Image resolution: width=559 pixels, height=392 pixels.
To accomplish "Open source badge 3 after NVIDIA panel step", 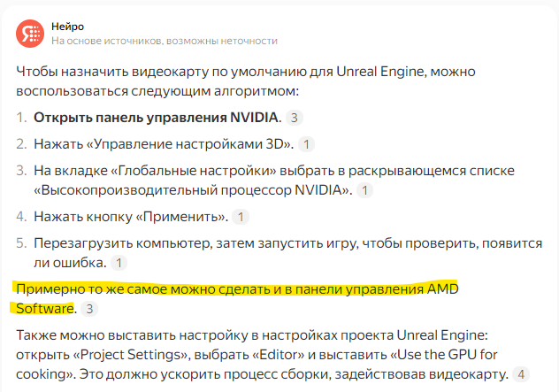I will coord(295,118).
